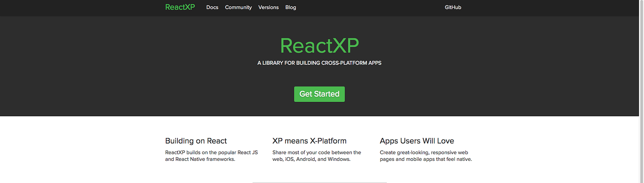Click the vertical page scrollbar

tap(642, 91)
